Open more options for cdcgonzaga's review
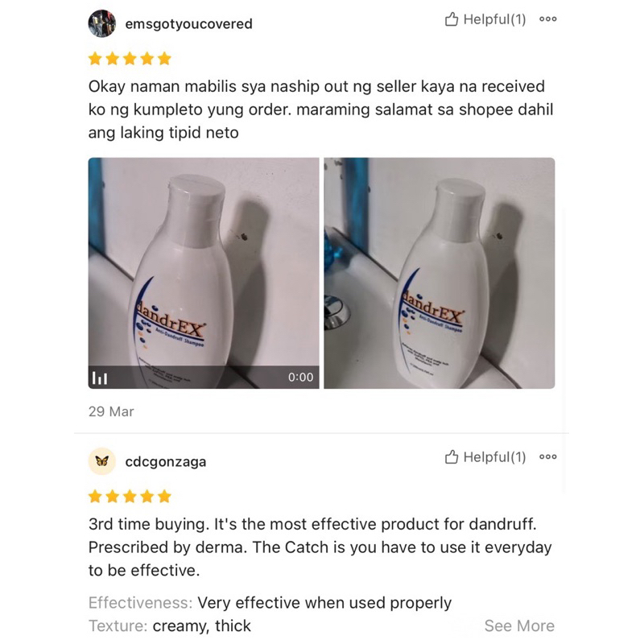Viewport: 644px width, 644px height. 548,456
